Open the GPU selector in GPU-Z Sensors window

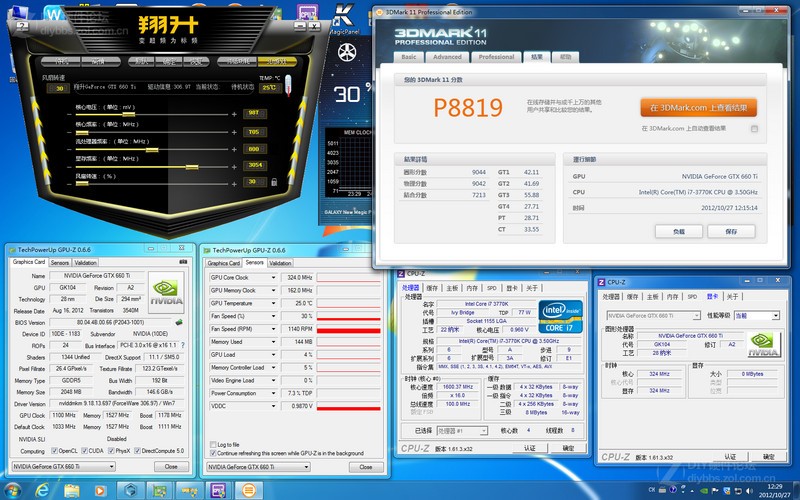(258, 467)
